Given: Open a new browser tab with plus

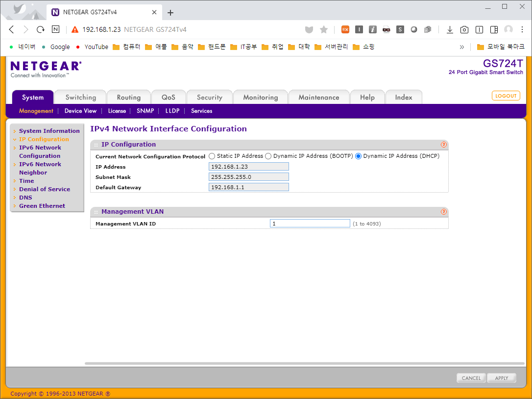Looking at the screenshot, I should (x=170, y=13).
